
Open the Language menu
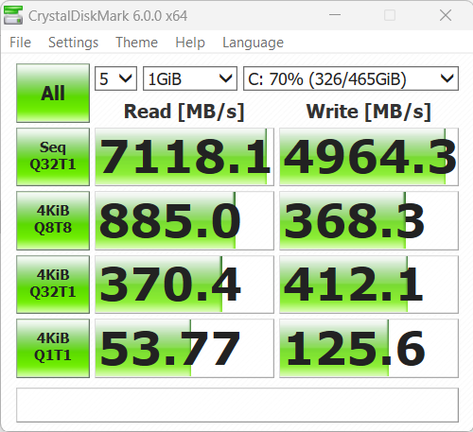253,42
